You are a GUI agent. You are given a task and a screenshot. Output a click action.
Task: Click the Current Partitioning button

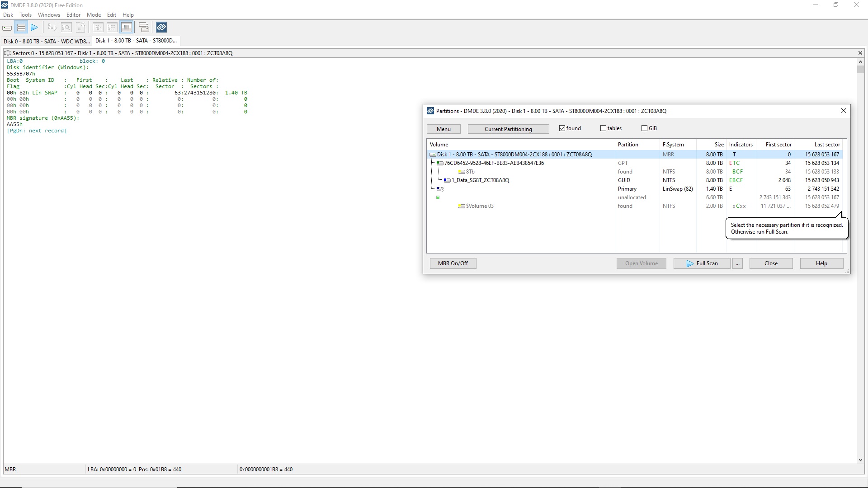pos(508,129)
